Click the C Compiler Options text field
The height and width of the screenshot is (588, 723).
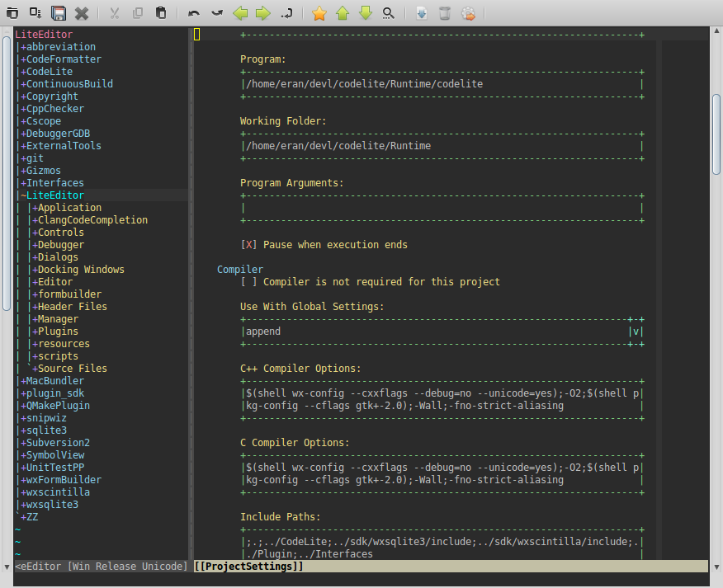[442, 473]
